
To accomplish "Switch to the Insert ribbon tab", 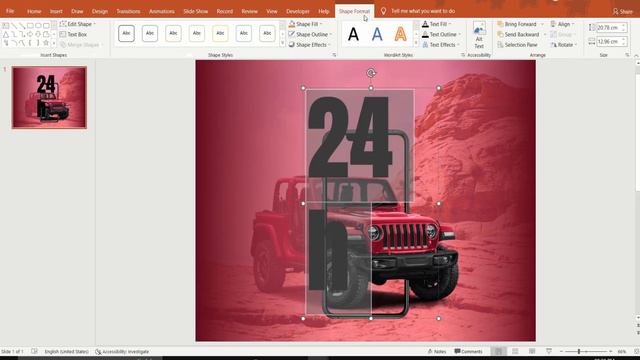I will [56, 11].
